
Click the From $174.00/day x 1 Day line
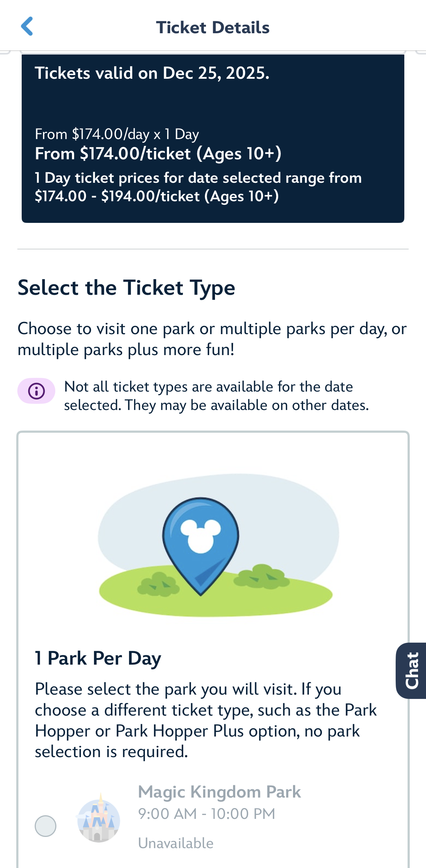pos(117,134)
